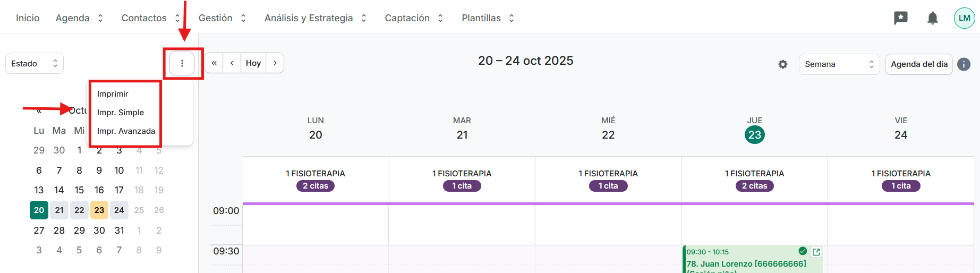
Task: Click the Hoy button
Action: tap(253, 63)
